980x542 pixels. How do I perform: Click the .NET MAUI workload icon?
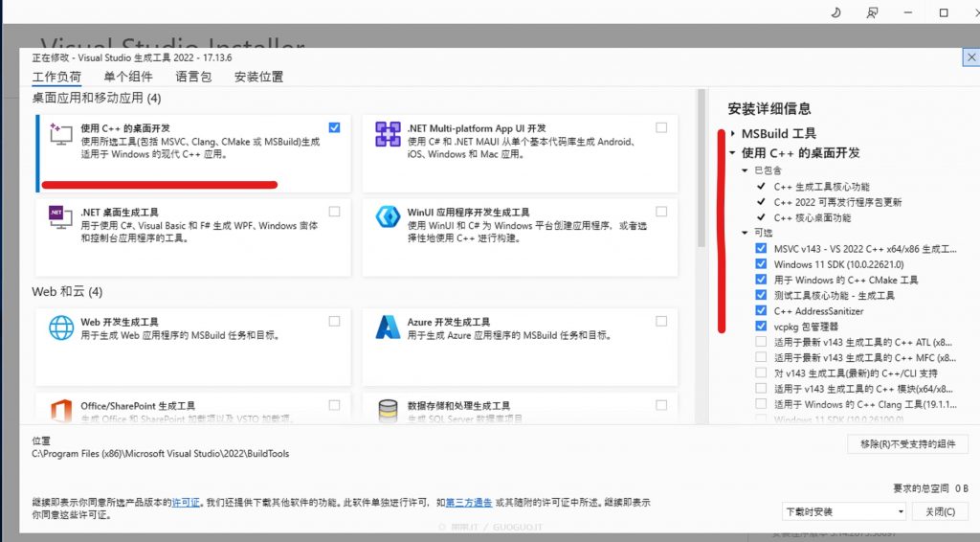click(388, 134)
